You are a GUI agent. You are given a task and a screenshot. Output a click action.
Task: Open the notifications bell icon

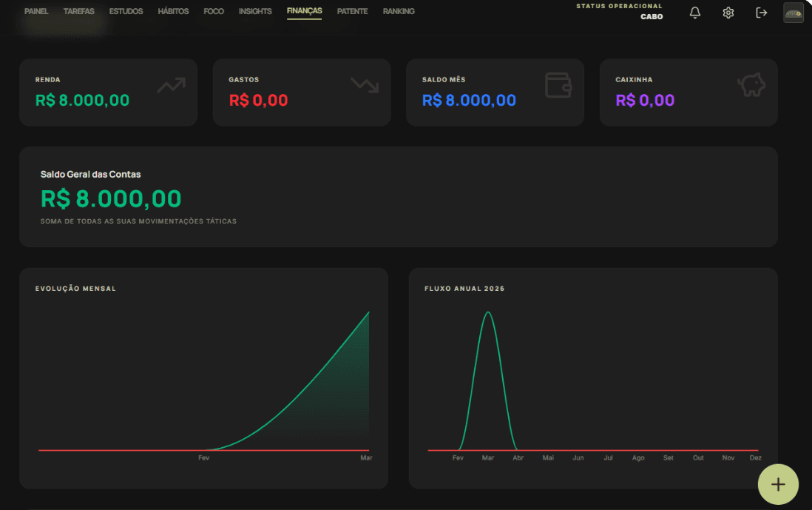pyautogui.click(x=695, y=13)
